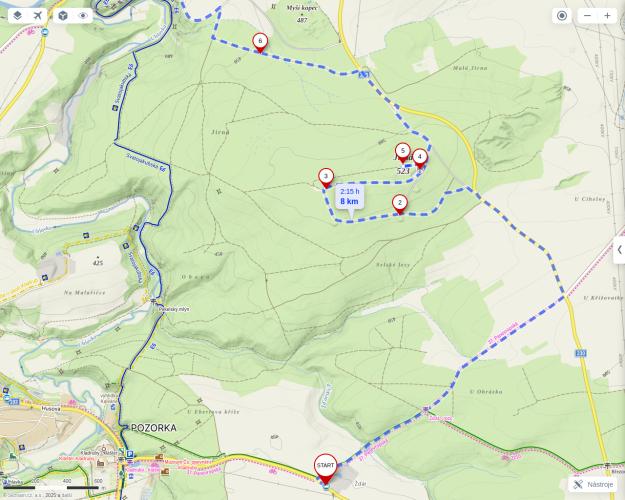Zoom out with the minus button
The height and width of the screenshot is (500, 625).
(x=587, y=16)
